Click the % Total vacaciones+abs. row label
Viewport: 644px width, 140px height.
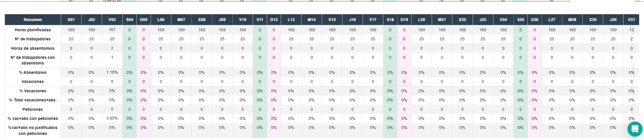click(33, 100)
